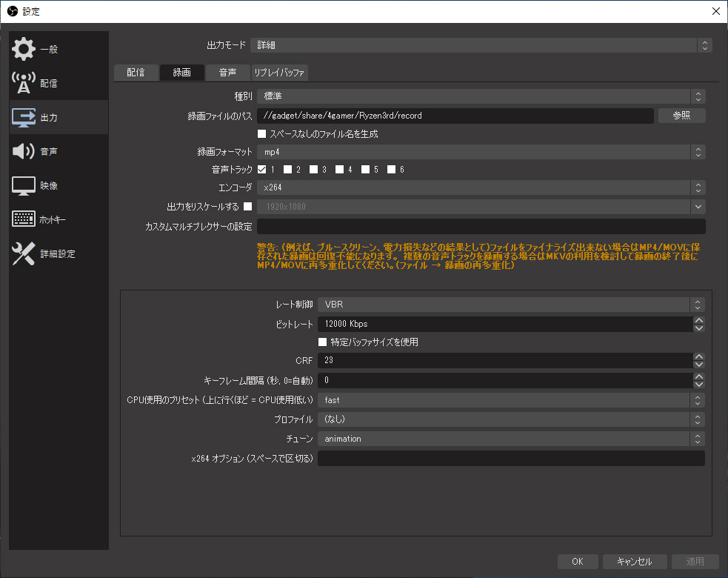Click the キャンセル button
Image resolution: width=728 pixels, height=578 pixels.
tap(634, 561)
